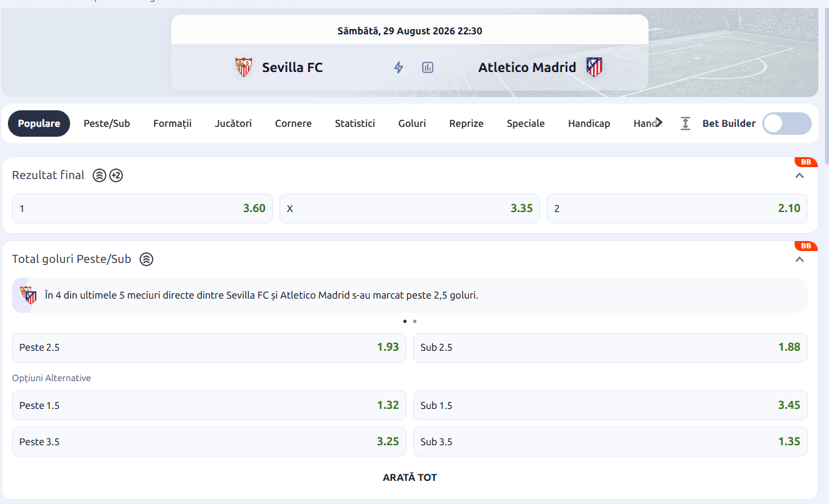Click the lightning bolt live icon
This screenshot has width=829, height=504.
(399, 67)
